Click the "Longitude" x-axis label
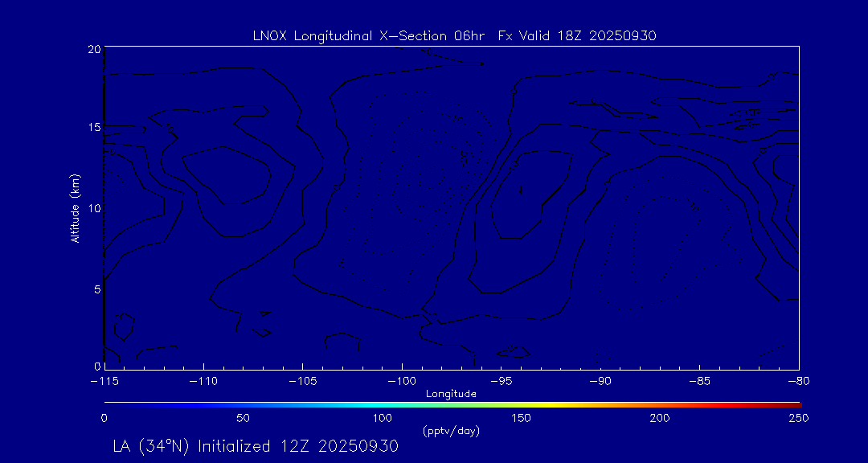Image resolution: width=868 pixels, height=463 pixels. (x=451, y=394)
